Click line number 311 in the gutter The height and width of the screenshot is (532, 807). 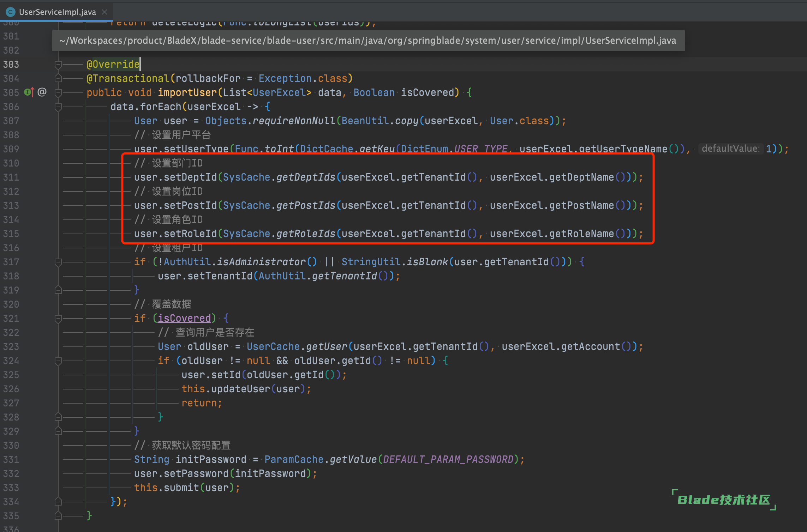pos(11,177)
